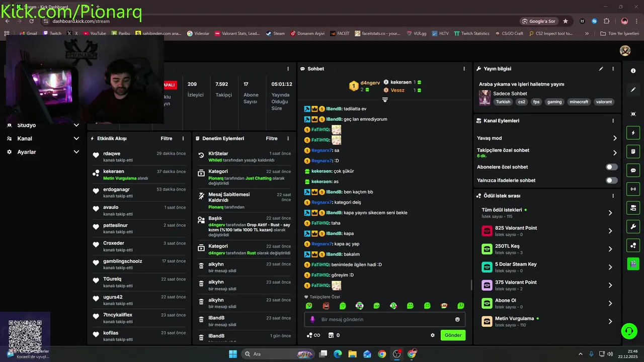This screenshot has height=362, width=644.
Task: Click the screen capture icon in right sidebar
Action: click(x=633, y=114)
